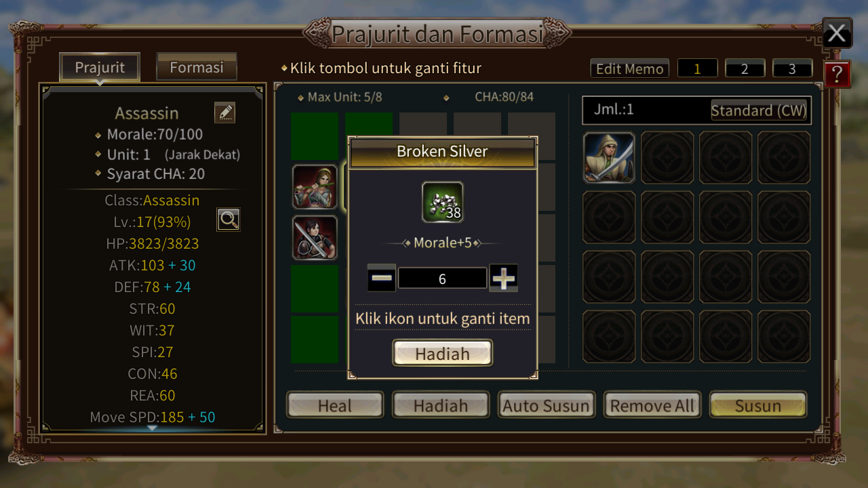The width and height of the screenshot is (868, 488).
Task: Switch to the Formasi tab
Action: coord(197,67)
